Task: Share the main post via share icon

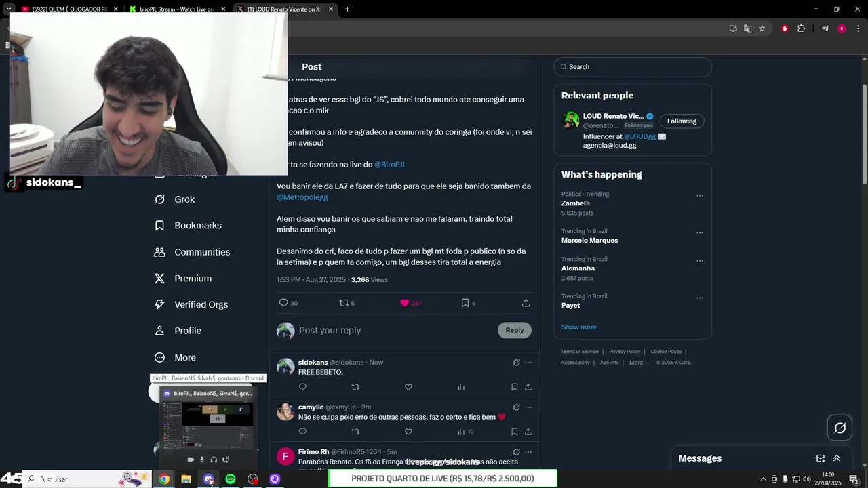Action: point(526,303)
